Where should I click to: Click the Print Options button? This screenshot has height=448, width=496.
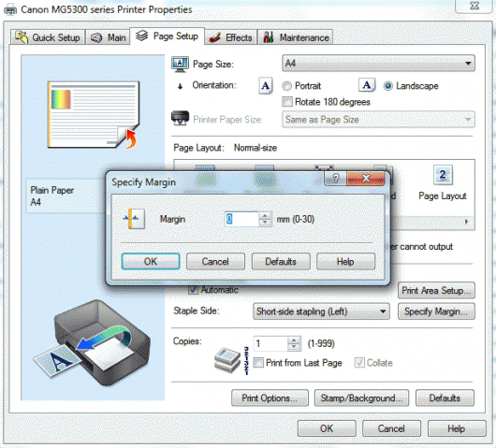pyautogui.click(x=270, y=397)
